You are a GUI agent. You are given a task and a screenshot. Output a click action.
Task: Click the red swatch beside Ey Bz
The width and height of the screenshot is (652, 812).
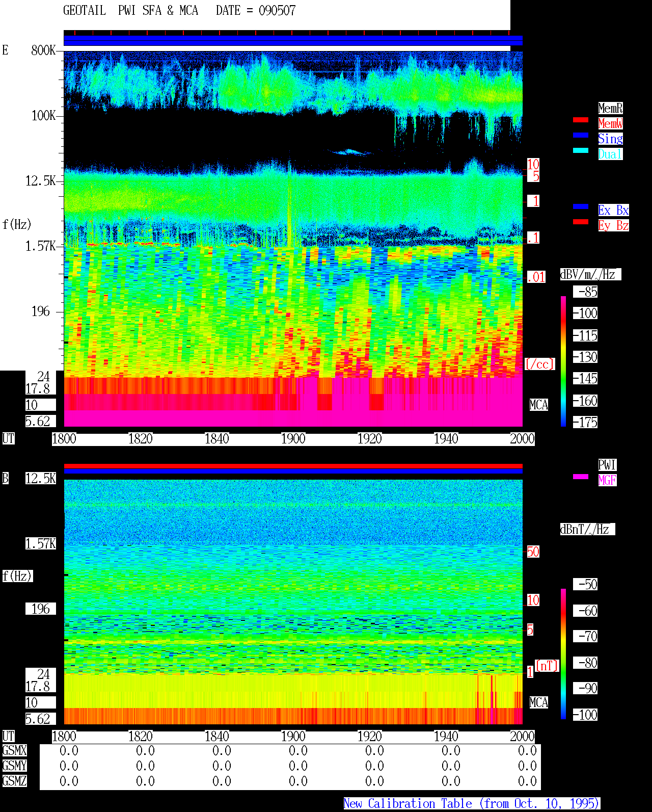[581, 222]
